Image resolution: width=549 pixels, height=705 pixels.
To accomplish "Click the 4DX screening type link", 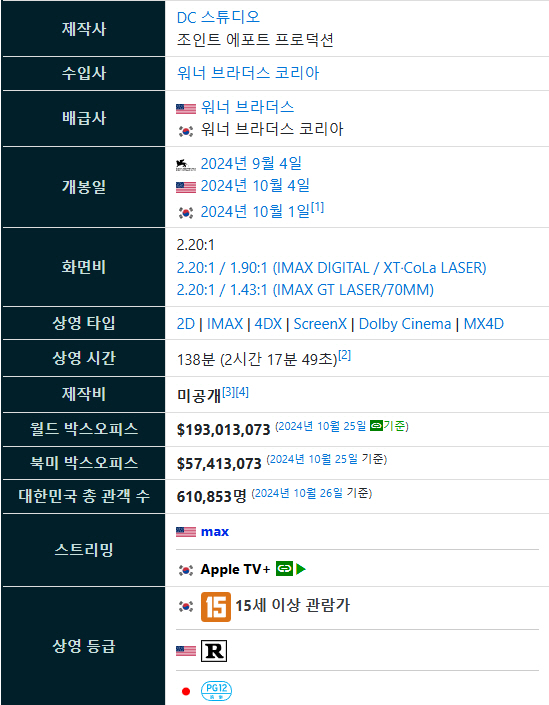I will click(268, 324).
